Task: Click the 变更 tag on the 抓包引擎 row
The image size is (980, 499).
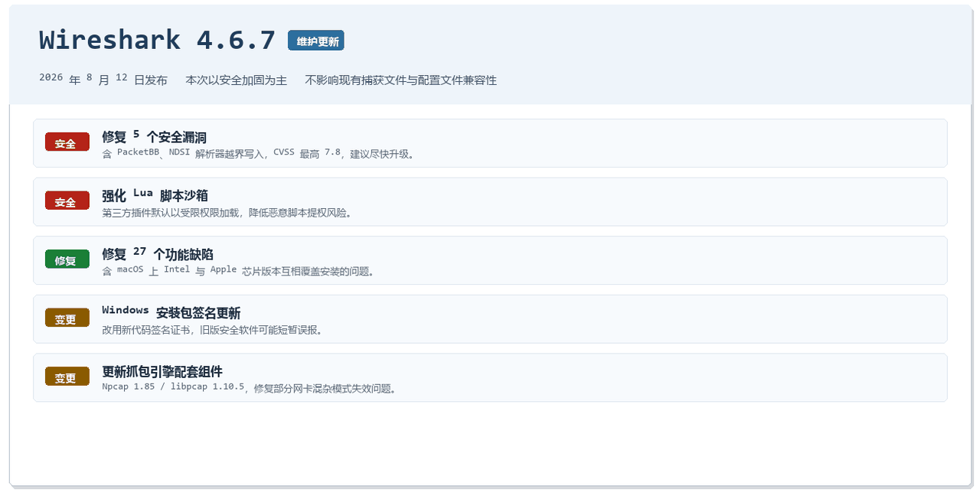Action: 67,377
